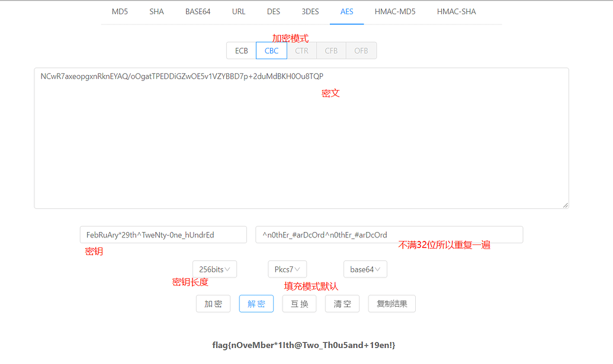
Task: Open the base64 output format dropdown
Action: (x=365, y=269)
